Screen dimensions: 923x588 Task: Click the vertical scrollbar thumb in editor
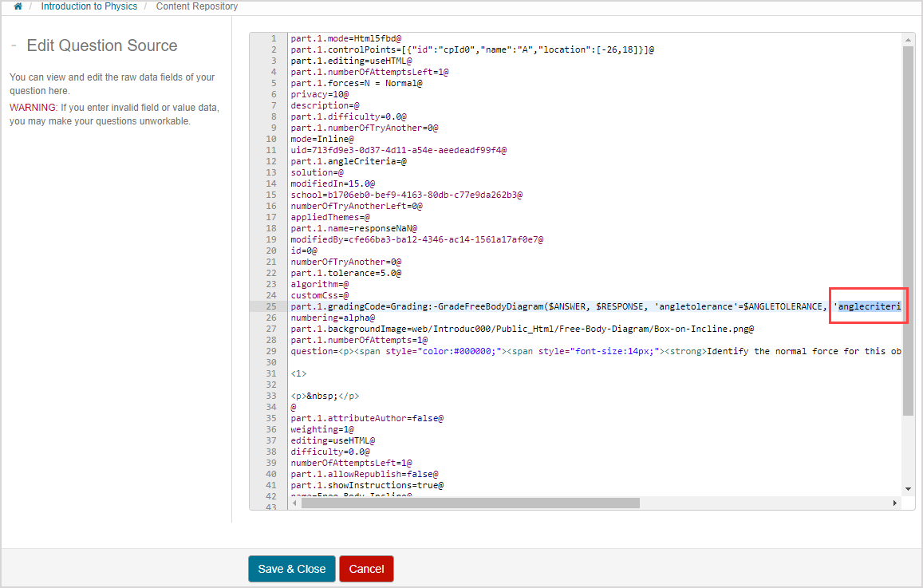908,231
